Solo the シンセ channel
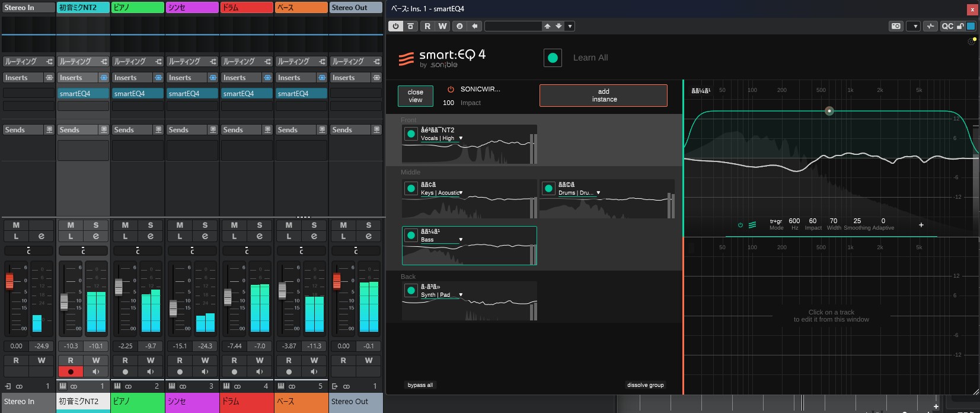980x413 pixels. 205,225
